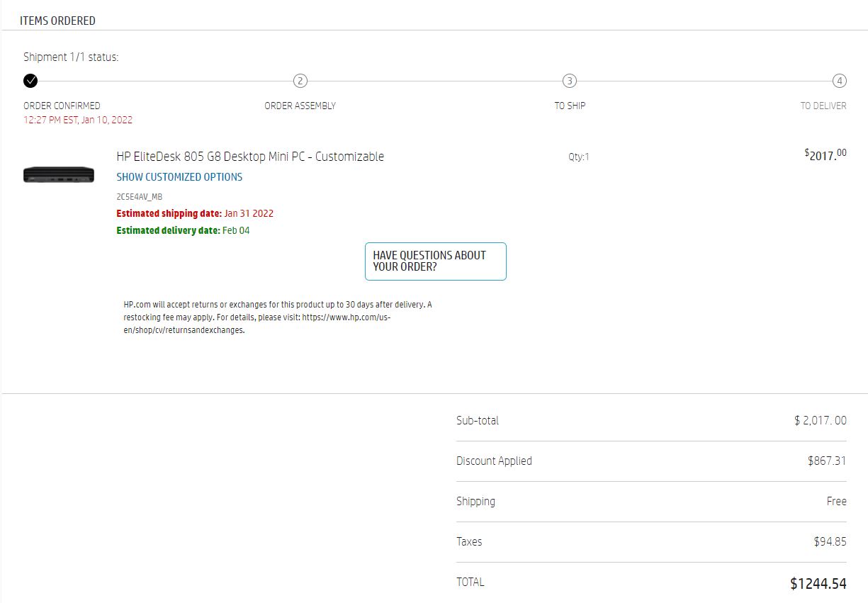The width and height of the screenshot is (868, 603).
Task: Click the order total $1244.54
Action: pos(818,584)
